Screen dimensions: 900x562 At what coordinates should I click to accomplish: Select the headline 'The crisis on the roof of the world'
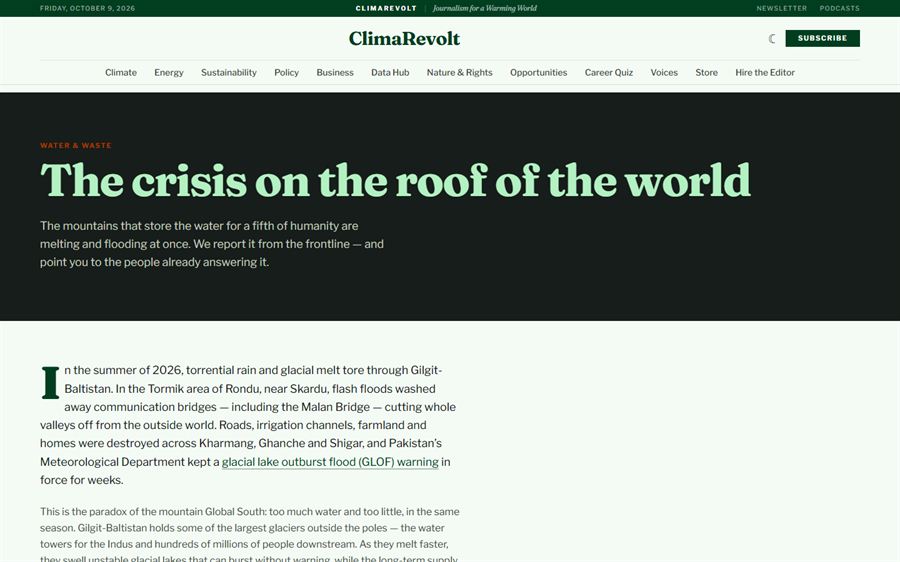[395, 180]
